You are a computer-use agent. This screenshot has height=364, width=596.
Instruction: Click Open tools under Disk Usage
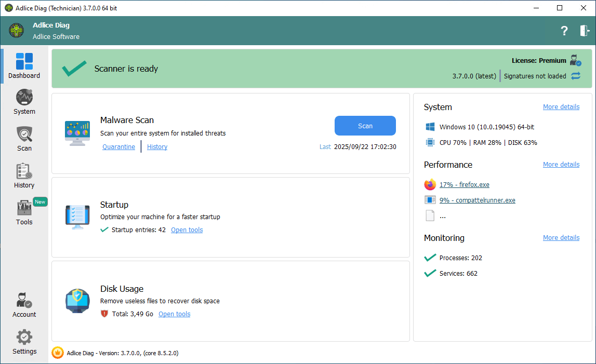coord(174,314)
